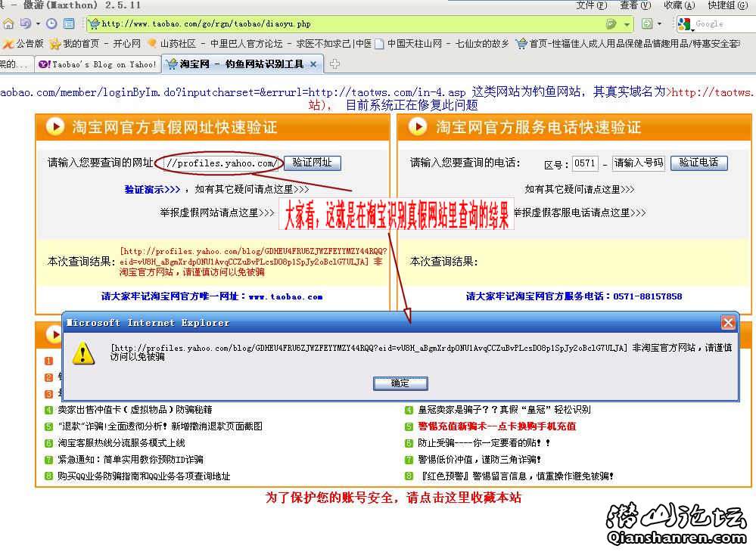Click the orange play icon beside 淘宝网官方真假网址快速验证
This screenshot has height=552, width=756.
tap(55, 126)
